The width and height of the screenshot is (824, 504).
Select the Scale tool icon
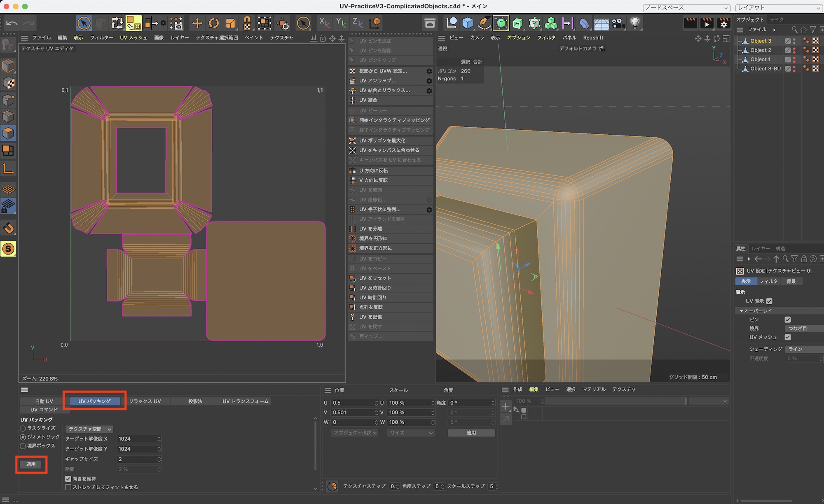pyautogui.click(x=230, y=23)
